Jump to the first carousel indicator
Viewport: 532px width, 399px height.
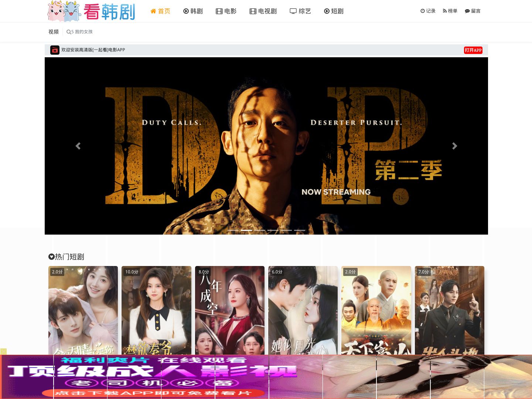click(x=233, y=230)
